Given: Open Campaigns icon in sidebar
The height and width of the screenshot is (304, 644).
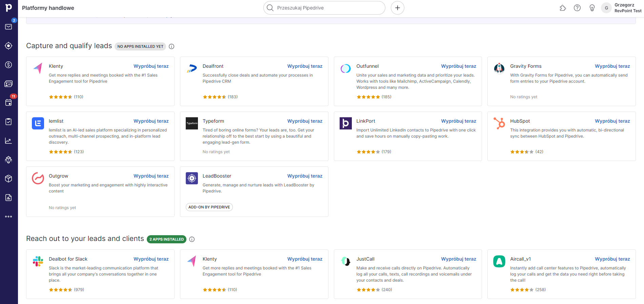Looking at the screenshot, I should tap(9, 160).
